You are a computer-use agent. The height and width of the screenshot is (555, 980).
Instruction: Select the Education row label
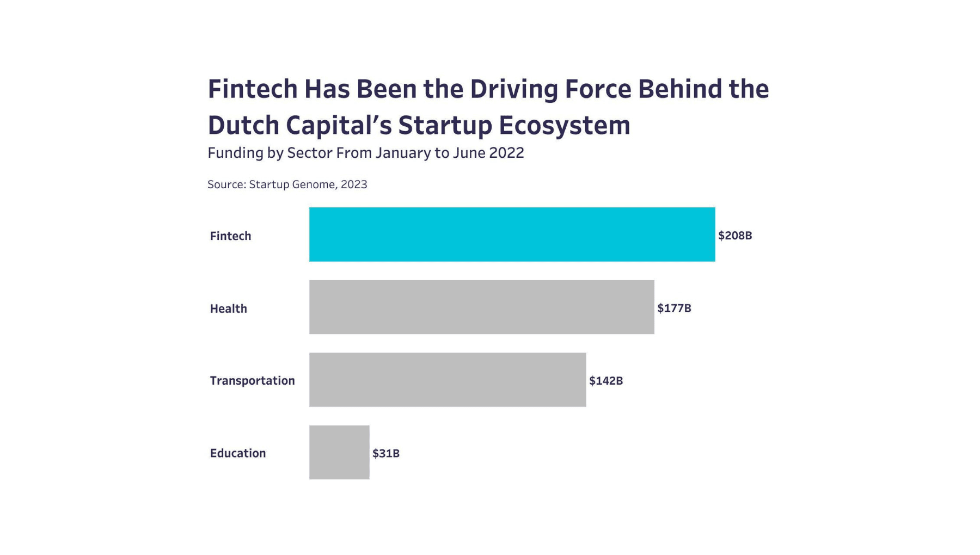[x=238, y=453]
